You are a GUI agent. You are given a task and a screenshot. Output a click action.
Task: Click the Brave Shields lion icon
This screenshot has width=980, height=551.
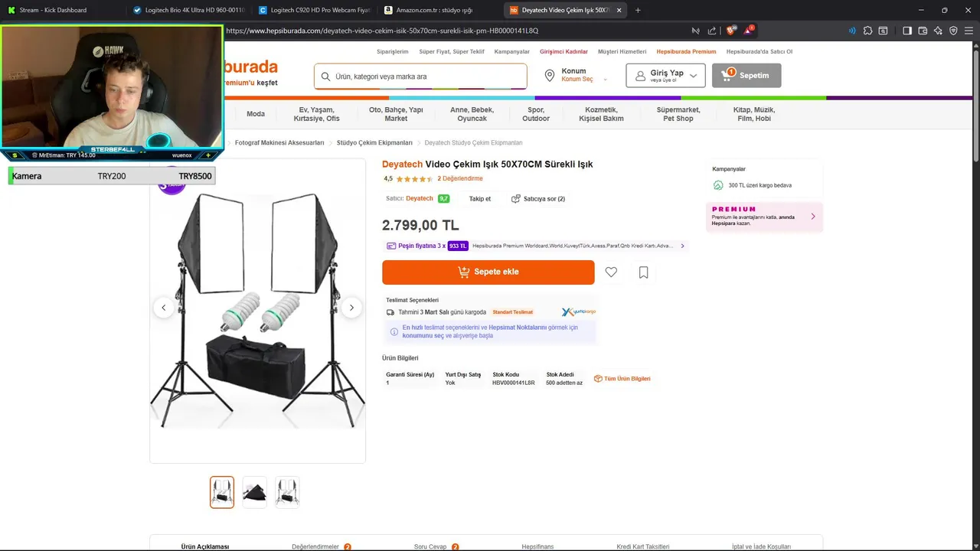pyautogui.click(x=731, y=31)
